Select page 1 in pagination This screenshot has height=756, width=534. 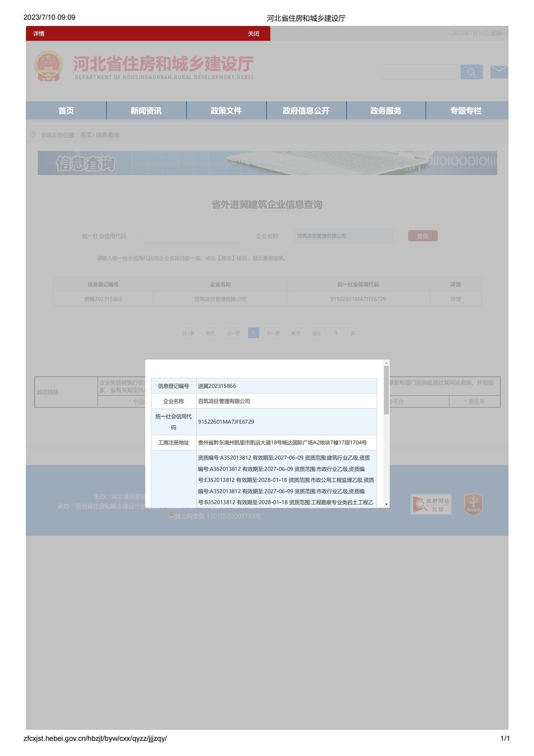point(253,333)
